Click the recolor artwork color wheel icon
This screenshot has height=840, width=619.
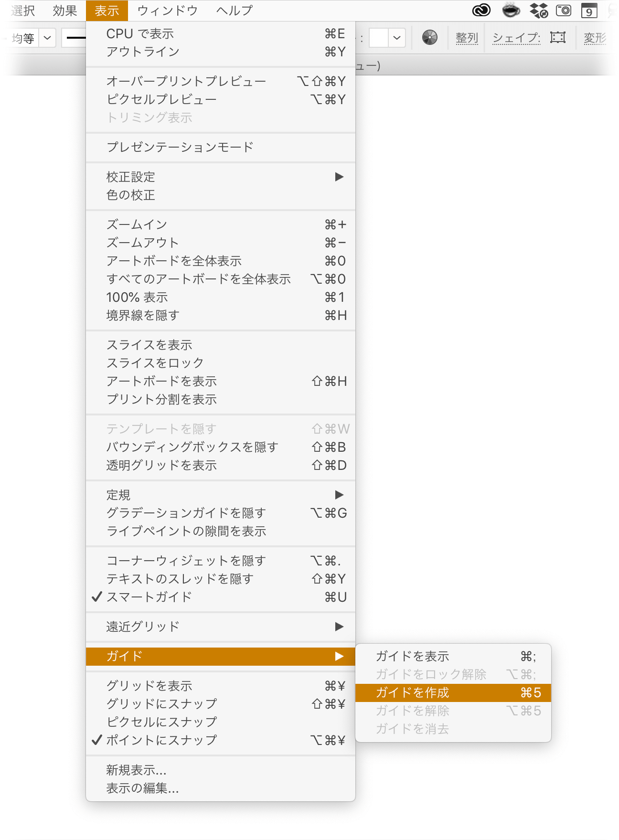click(430, 37)
